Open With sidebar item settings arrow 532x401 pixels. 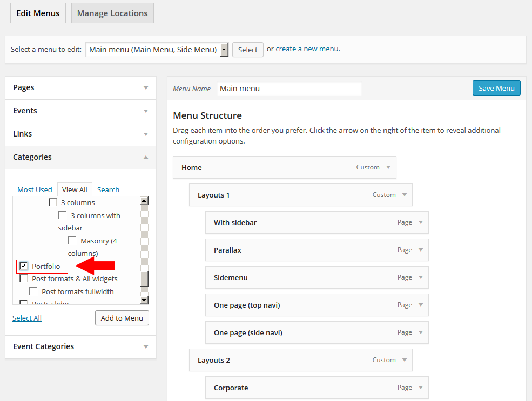(x=420, y=222)
